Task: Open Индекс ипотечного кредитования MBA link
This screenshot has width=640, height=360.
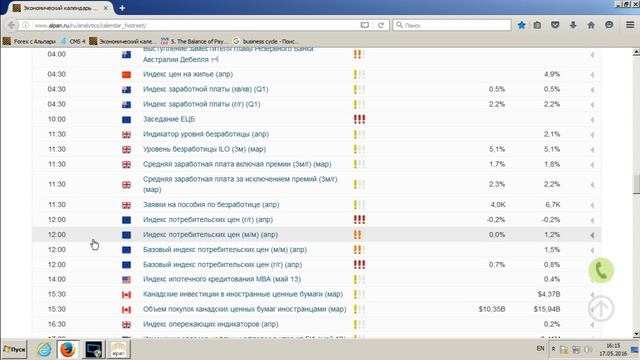Action: pos(222,279)
